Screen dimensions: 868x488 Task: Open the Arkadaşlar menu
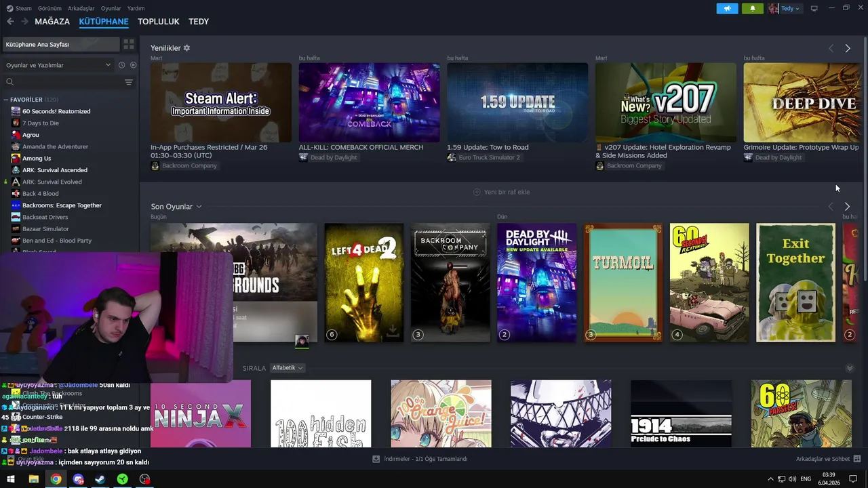[x=81, y=8]
